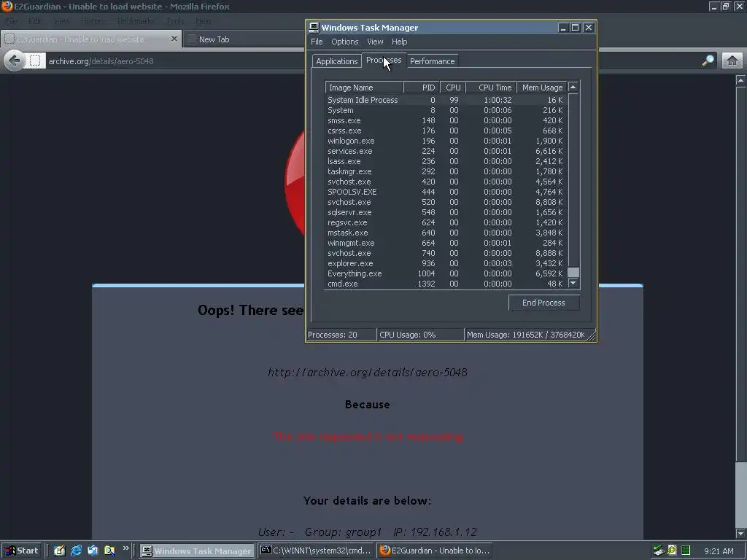Activate the cmd.exe window from the taskbar
Screen dimensions: 747x560
[x=316, y=551]
